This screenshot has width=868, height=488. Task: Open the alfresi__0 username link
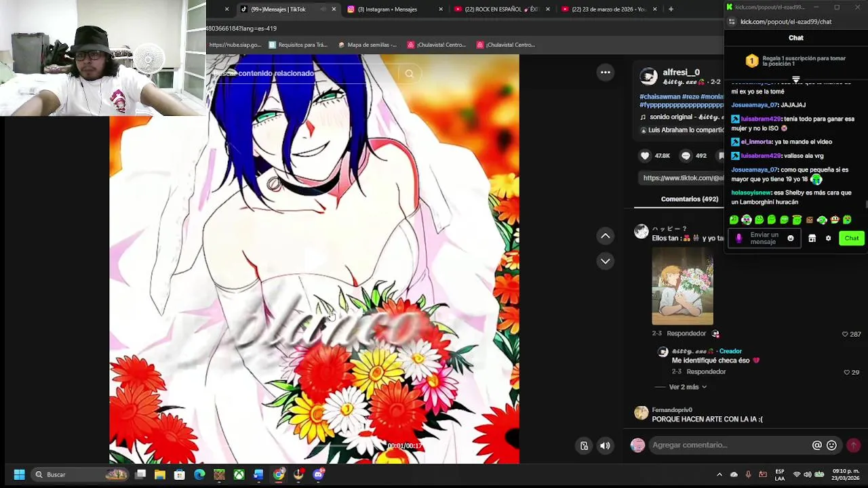click(681, 72)
